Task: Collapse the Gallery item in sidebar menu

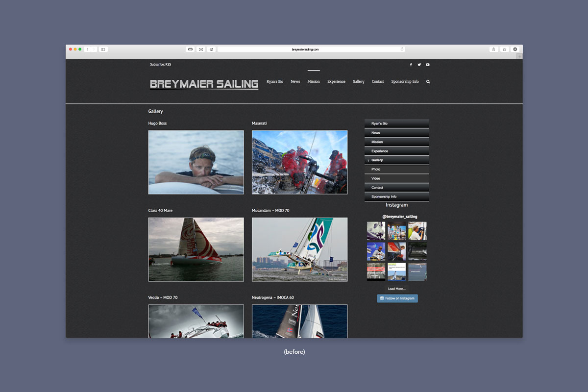Action: [x=368, y=161]
